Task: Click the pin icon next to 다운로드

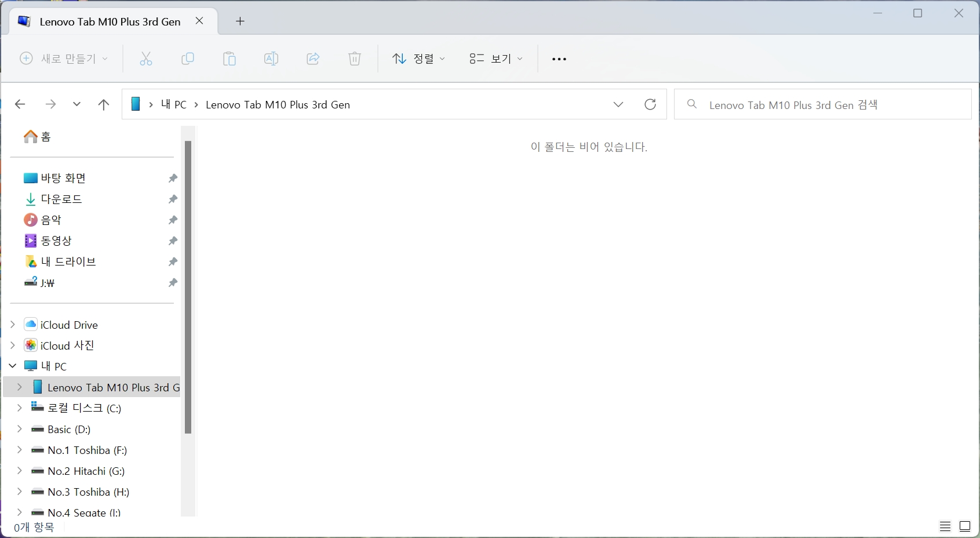Action: coord(173,199)
